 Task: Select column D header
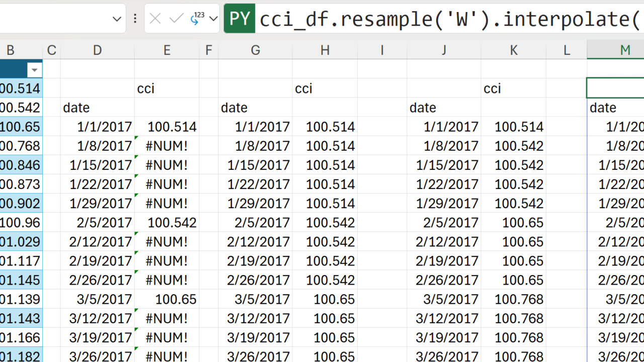[97, 50]
